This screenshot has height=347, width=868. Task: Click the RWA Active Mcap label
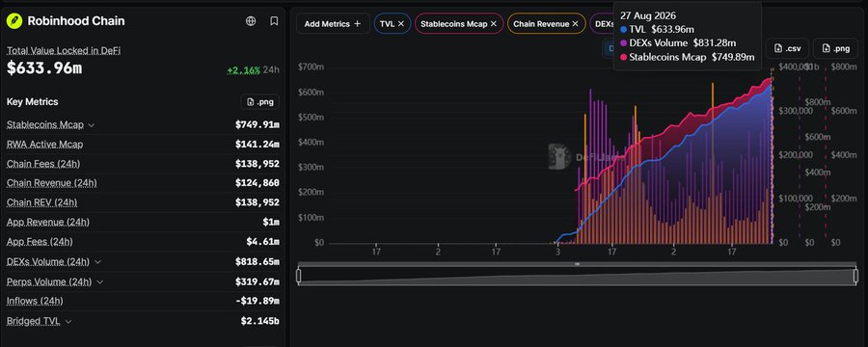point(44,145)
